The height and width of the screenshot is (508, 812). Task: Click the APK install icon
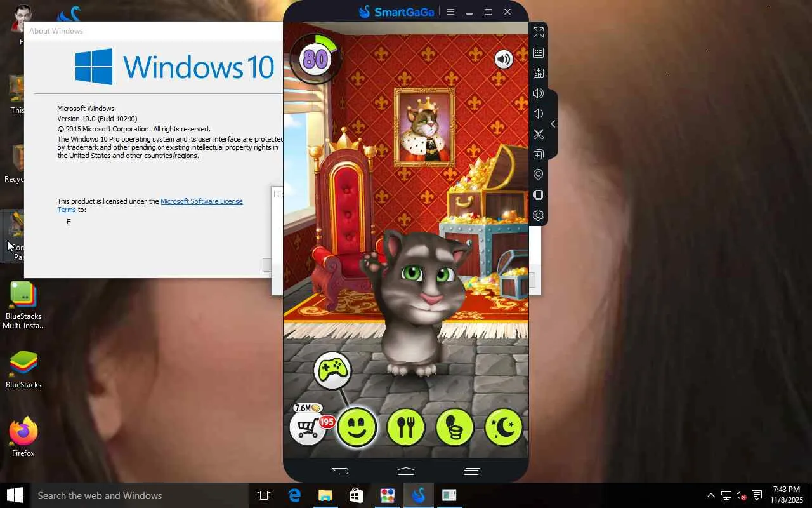tap(539, 73)
